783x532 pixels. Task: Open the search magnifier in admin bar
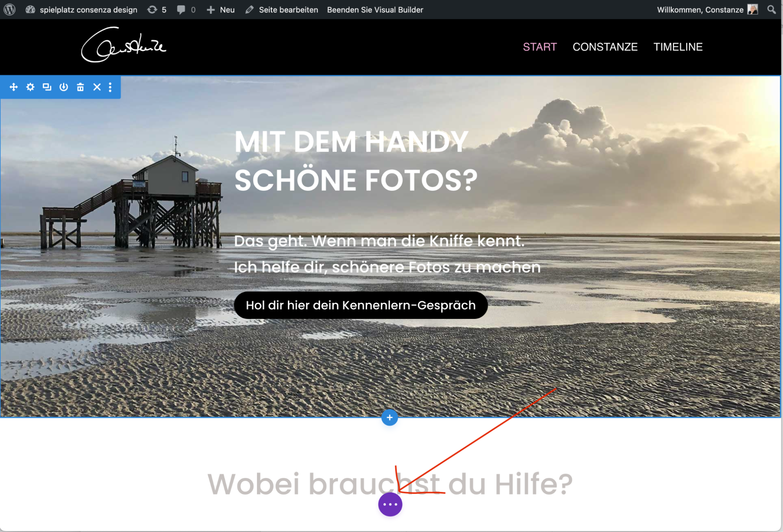click(771, 9)
